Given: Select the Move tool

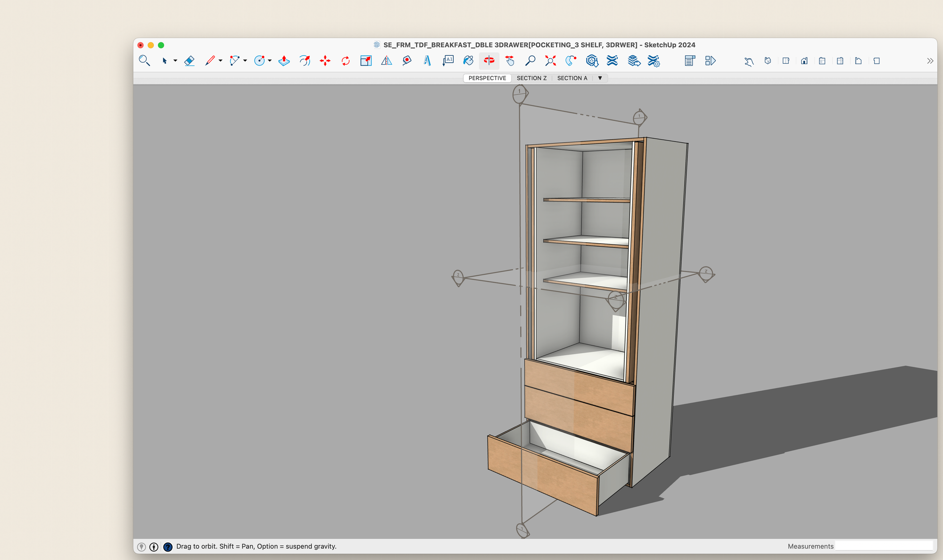Looking at the screenshot, I should point(325,61).
